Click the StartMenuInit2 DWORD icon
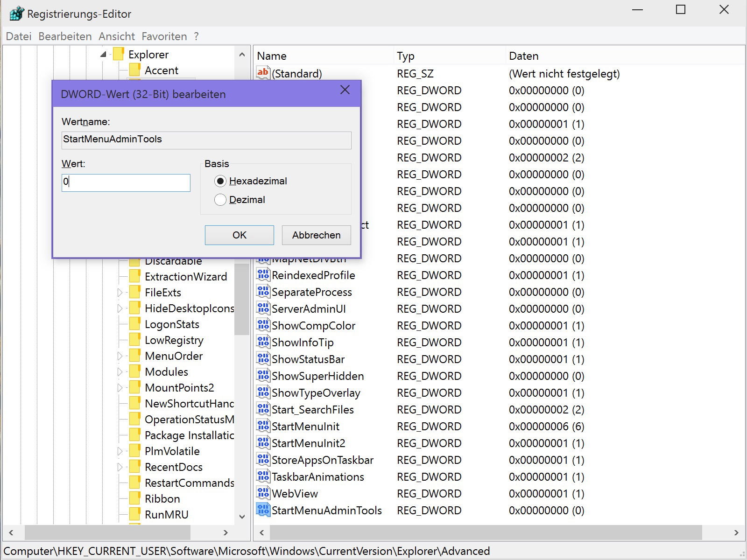This screenshot has height=560, width=747. click(x=263, y=443)
